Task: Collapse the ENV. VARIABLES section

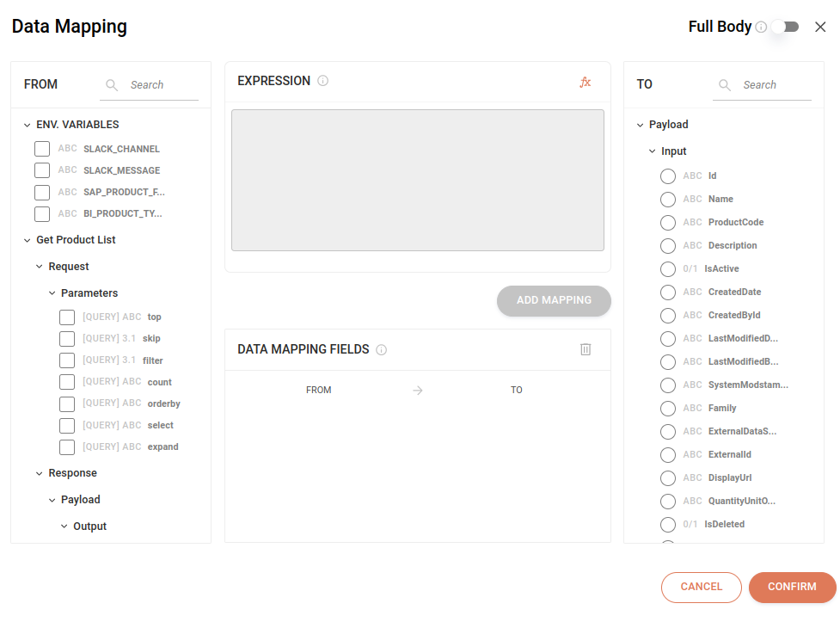Action: (x=27, y=124)
